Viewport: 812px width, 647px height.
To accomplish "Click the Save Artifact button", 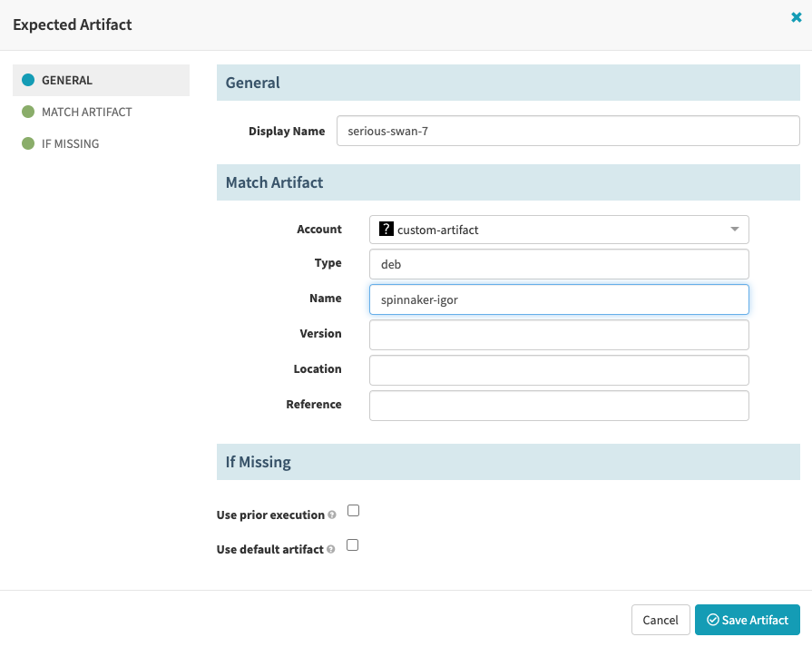I will click(748, 620).
